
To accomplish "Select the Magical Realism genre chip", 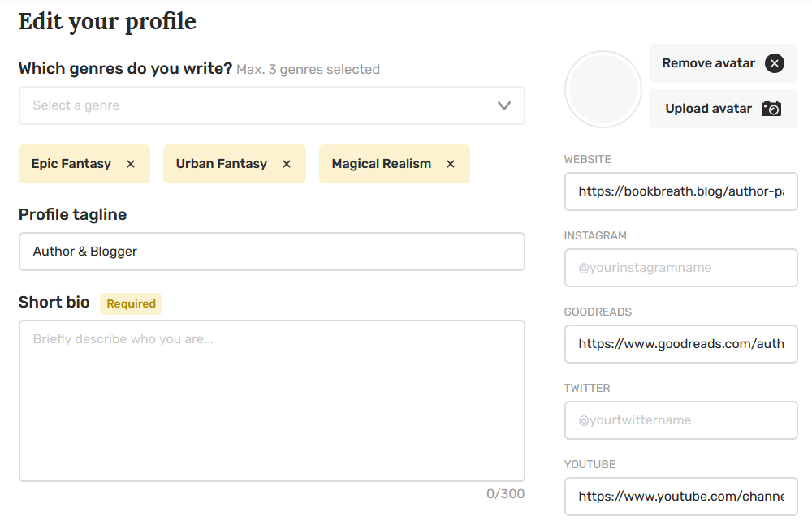I will pyautogui.click(x=382, y=164).
